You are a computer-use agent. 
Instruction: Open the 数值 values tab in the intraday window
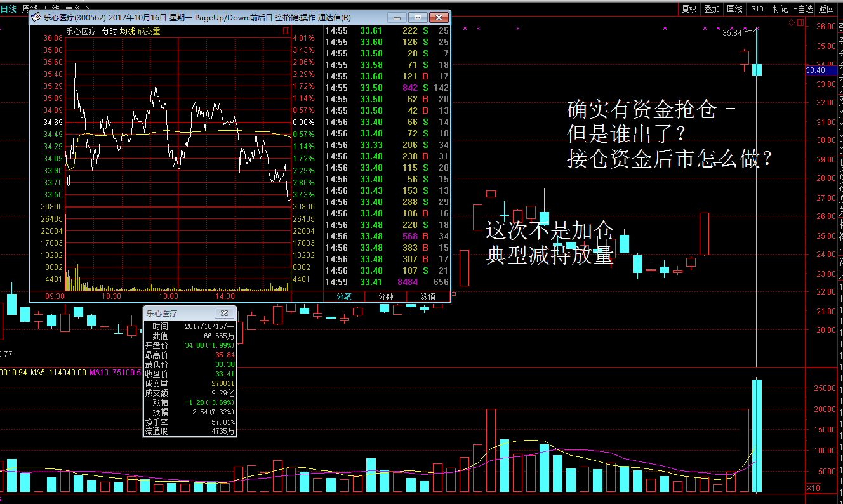(428, 296)
